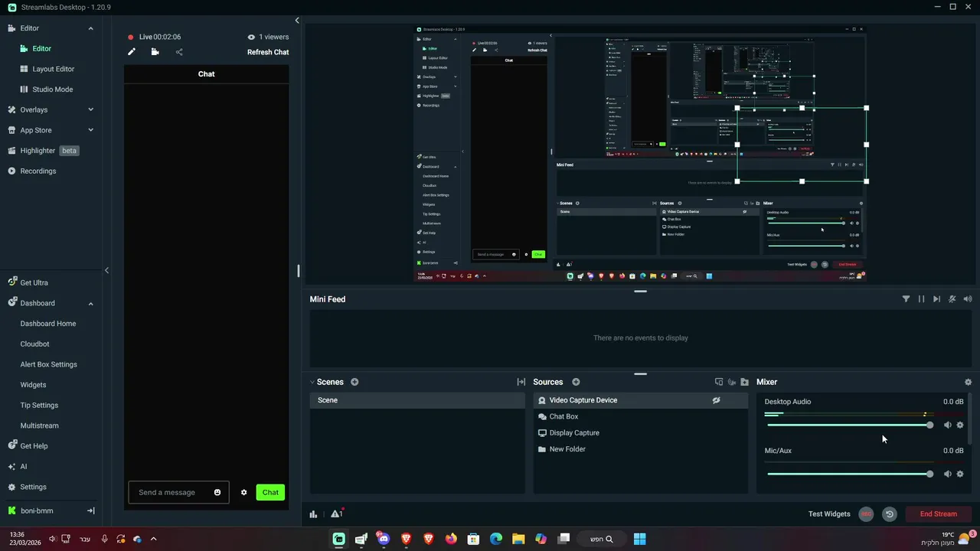Open File Explorer from the taskbar
The height and width of the screenshot is (551, 980).
coord(518,539)
